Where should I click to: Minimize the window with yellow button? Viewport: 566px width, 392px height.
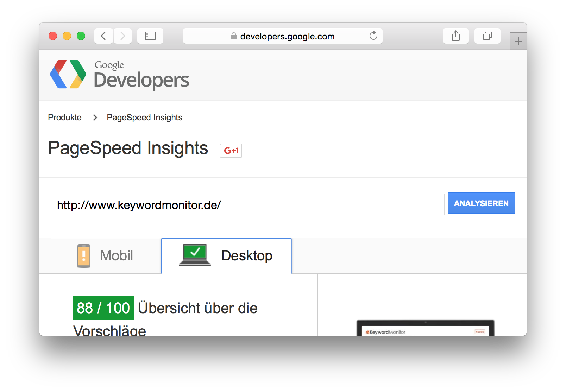click(x=67, y=36)
